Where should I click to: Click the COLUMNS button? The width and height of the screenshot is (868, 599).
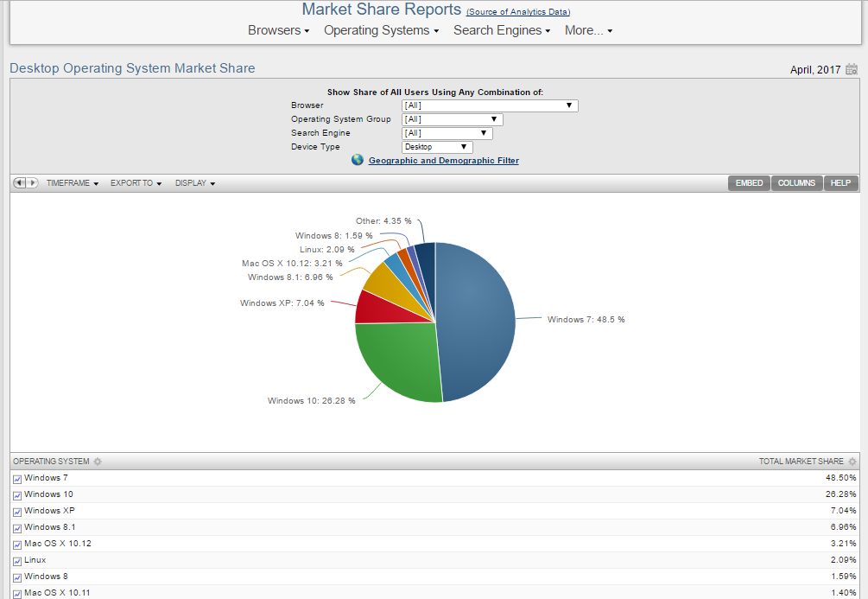(796, 183)
